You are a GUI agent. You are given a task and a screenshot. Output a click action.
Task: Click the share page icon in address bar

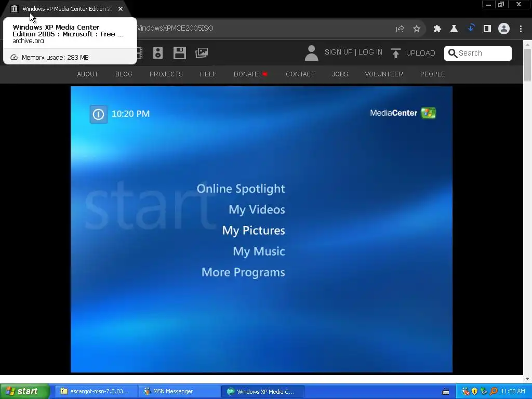coord(400,29)
